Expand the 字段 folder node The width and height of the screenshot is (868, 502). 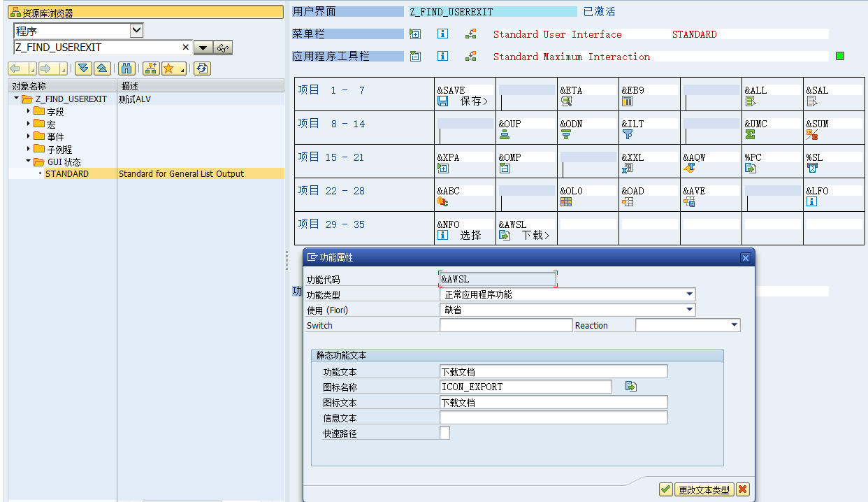[x=29, y=111]
